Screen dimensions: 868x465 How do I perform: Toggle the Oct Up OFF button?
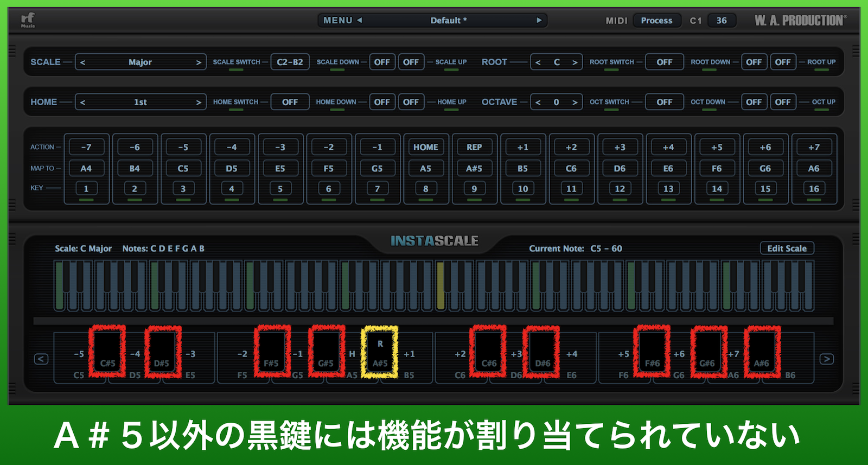783,102
